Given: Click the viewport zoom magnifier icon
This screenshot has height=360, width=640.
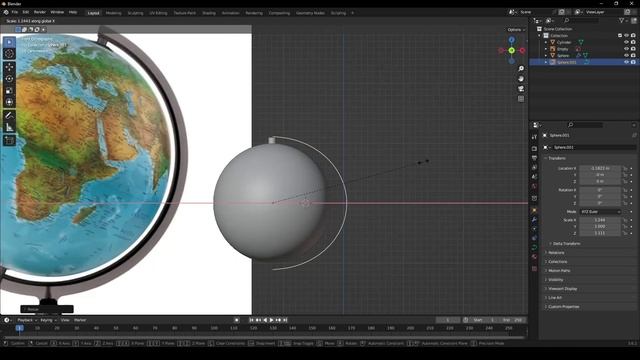Looking at the screenshot, I should point(521,69).
